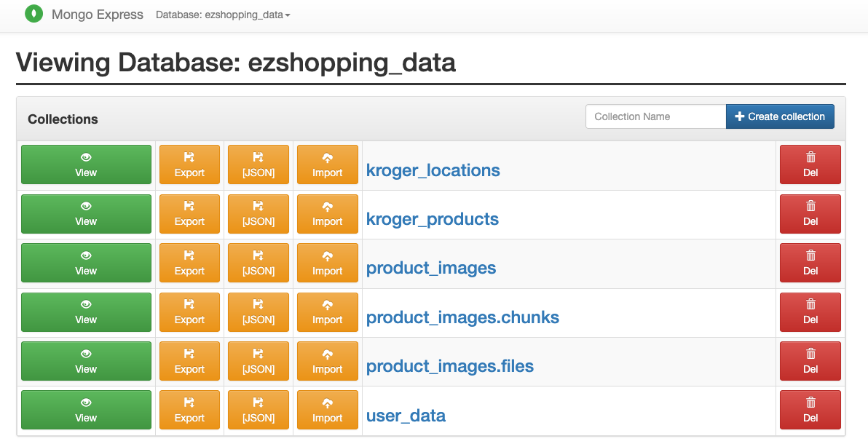Delete the user_data collection
Image resolution: width=868 pixels, height=444 pixels.
click(x=810, y=410)
